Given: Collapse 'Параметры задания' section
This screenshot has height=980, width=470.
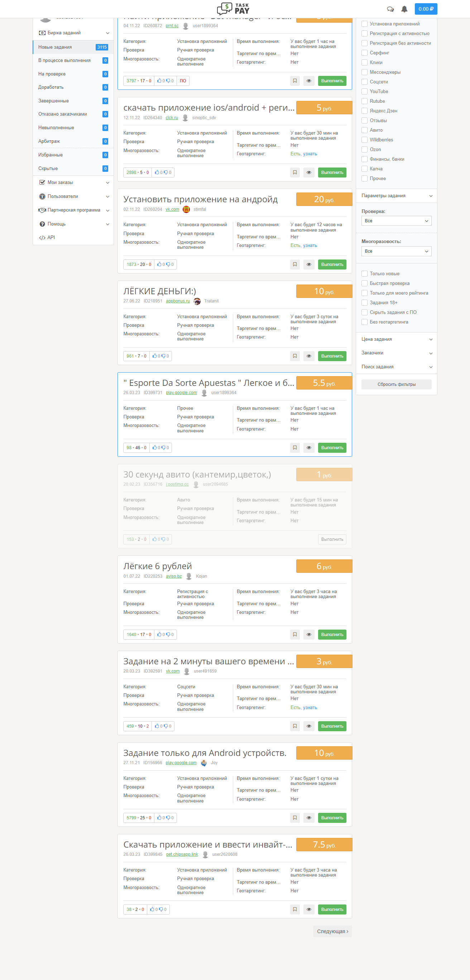Looking at the screenshot, I should [x=397, y=196].
